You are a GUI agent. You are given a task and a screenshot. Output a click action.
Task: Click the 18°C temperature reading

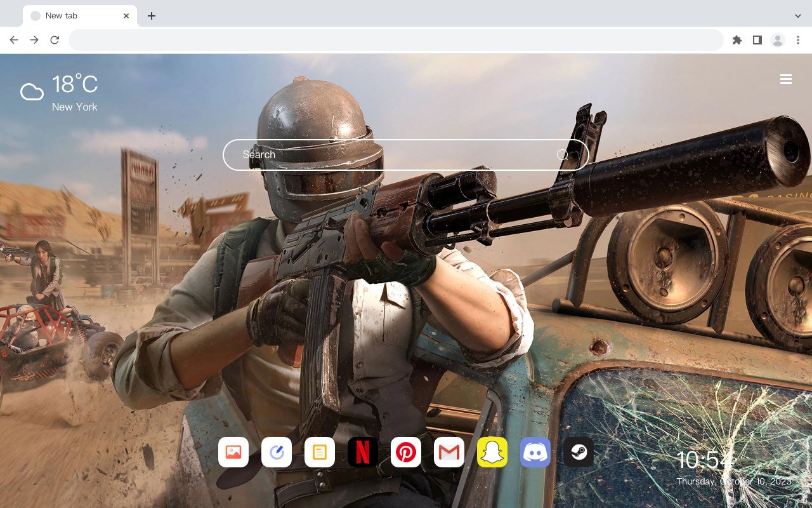pos(75,84)
